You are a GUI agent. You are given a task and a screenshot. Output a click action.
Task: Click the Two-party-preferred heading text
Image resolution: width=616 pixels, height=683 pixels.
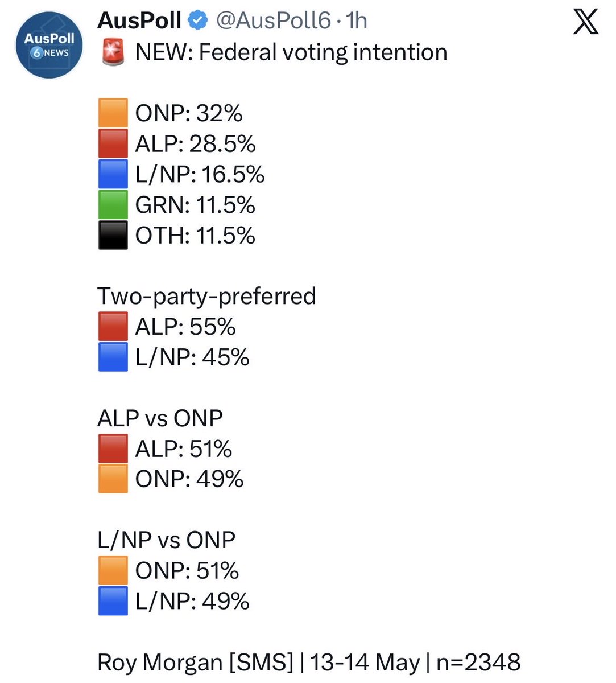(x=206, y=297)
